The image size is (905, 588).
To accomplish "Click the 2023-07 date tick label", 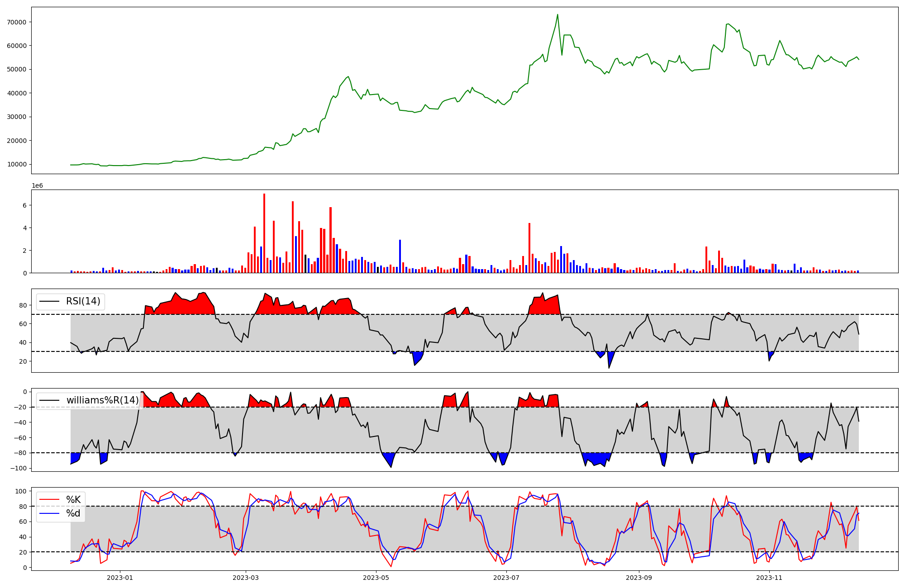I will click(x=506, y=578).
